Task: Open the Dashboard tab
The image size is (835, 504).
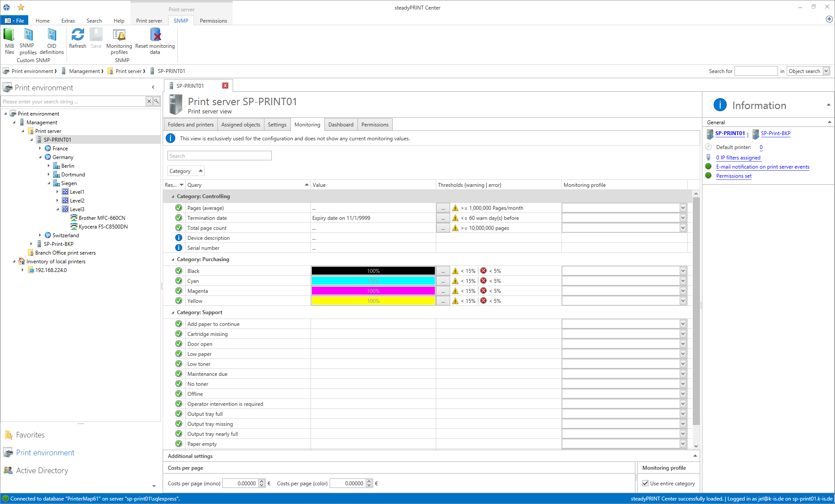Action: tap(341, 125)
